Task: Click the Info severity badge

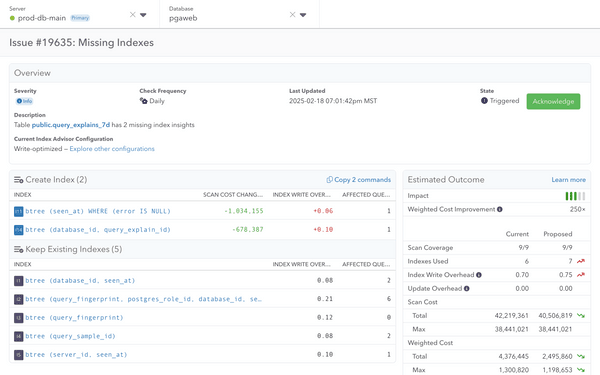Action: tap(24, 101)
